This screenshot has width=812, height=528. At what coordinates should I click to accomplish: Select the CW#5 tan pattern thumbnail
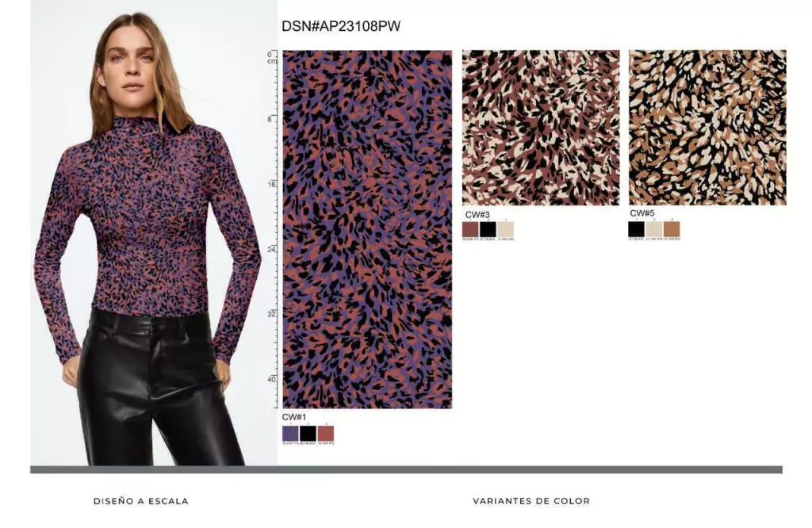click(707, 128)
